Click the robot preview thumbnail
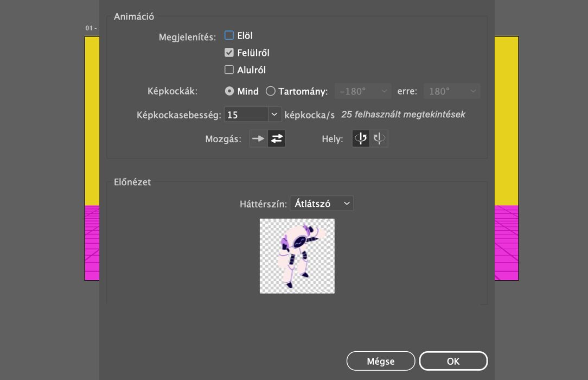The width and height of the screenshot is (588, 380). 297,255
